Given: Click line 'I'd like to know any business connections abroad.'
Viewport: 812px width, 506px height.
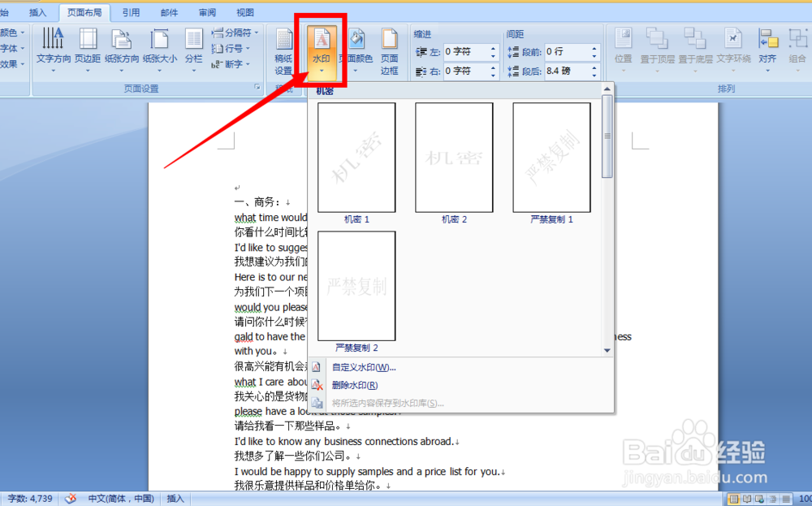Looking at the screenshot, I should point(343,441).
